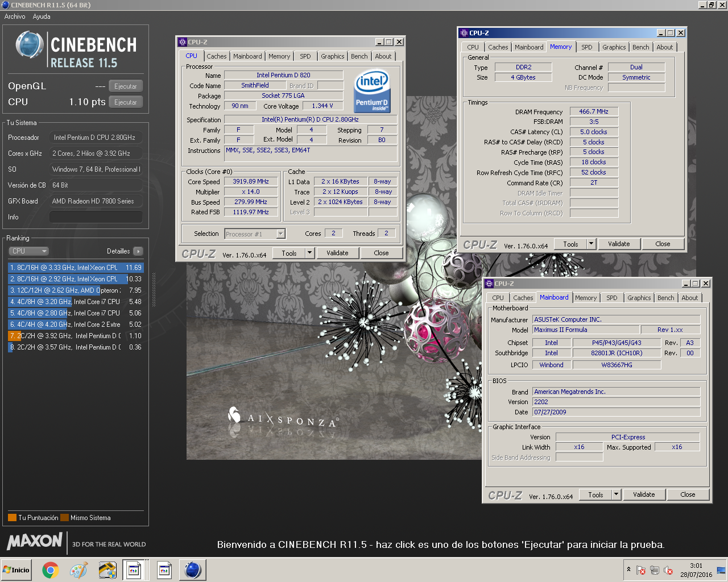Open Google Chrome from the taskbar

(x=50, y=570)
